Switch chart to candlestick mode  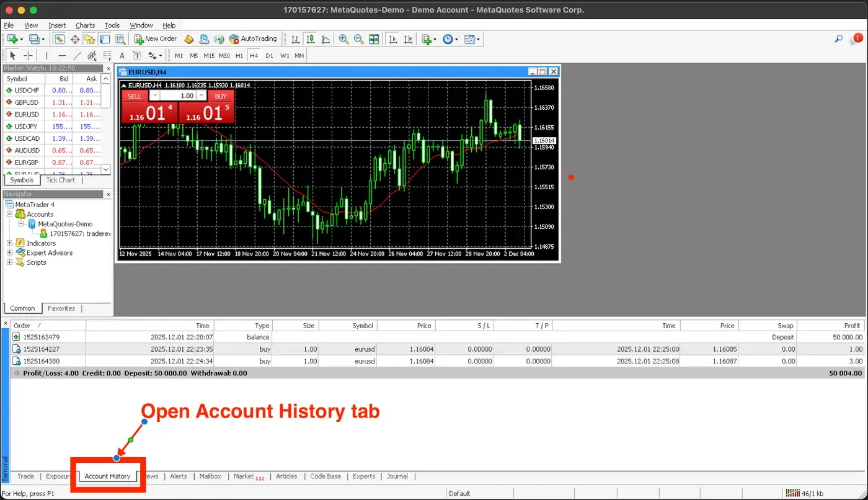(x=311, y=39)
